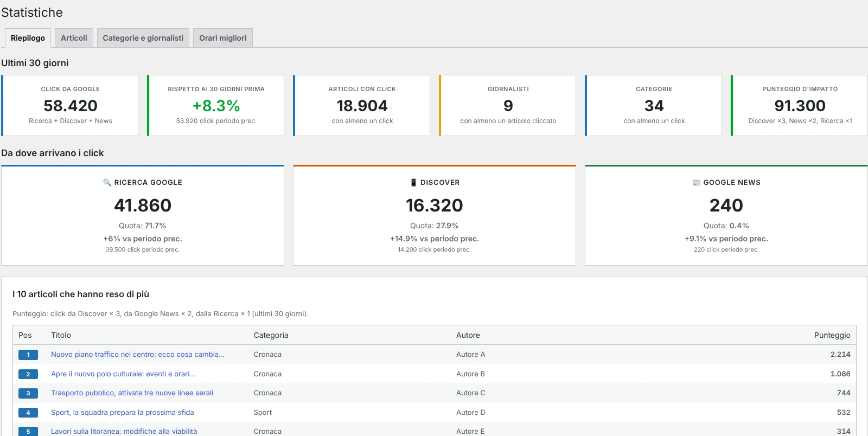Click the 'Articoli con click' value 18.904
The width and height of the screenshot is (868, 436).
click(x=362, y=106)
